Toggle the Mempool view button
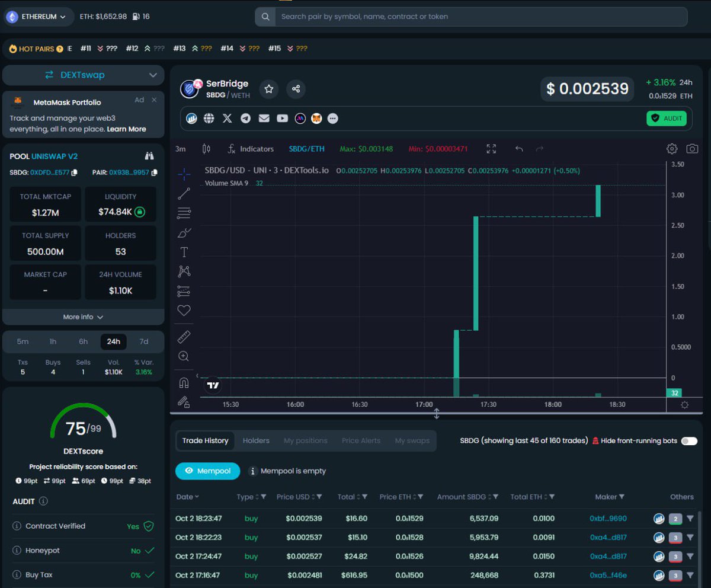Viewport: 711px width, 588px height. [x=207, y=471]
